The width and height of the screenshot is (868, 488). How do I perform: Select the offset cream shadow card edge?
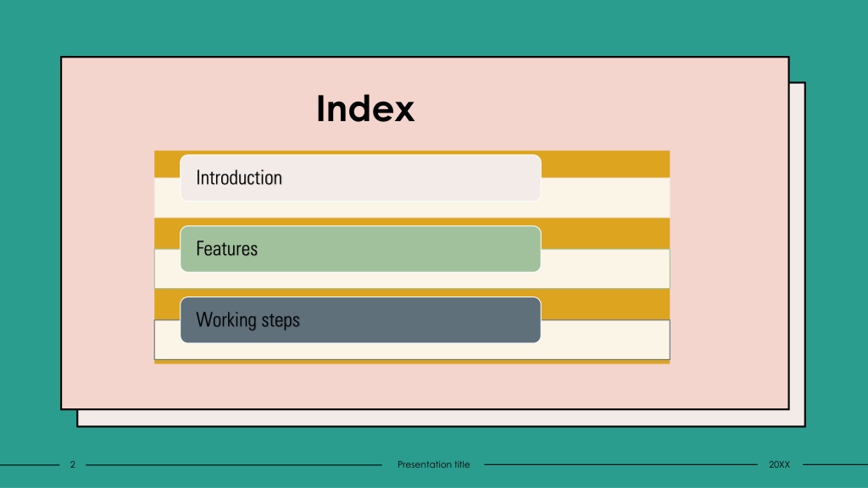point(797,254)
